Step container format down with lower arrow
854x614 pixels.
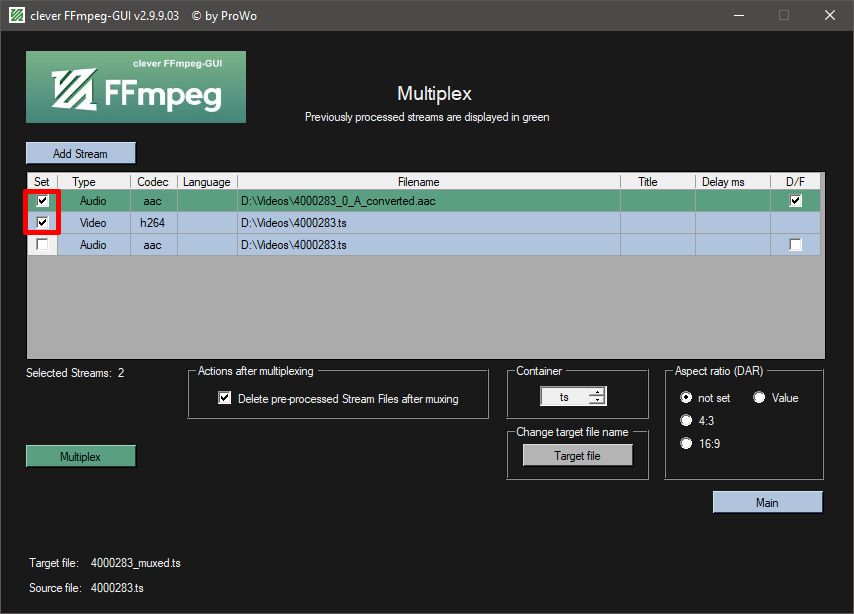click(x=597, y=400)
